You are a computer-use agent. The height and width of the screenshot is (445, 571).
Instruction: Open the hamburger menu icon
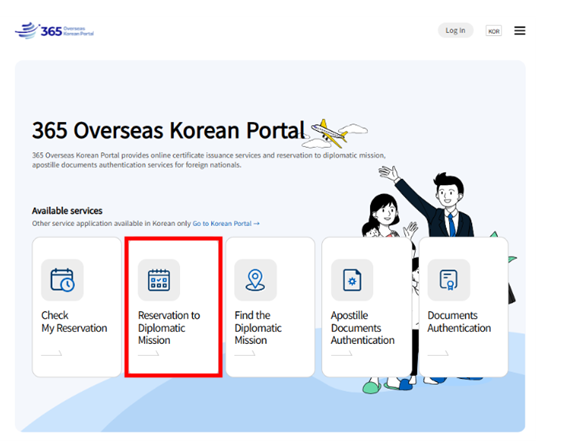tap(520, 31)
